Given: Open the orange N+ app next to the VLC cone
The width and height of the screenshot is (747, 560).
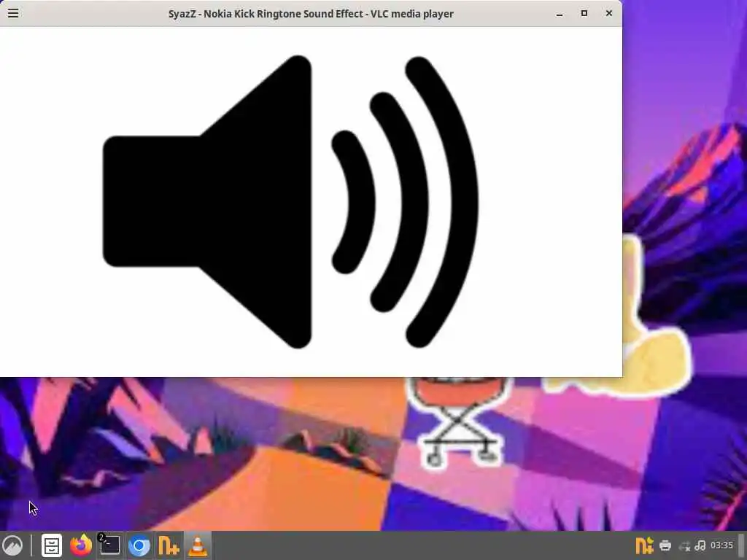Looking at the screenshot, I should (x=169, y=545).
